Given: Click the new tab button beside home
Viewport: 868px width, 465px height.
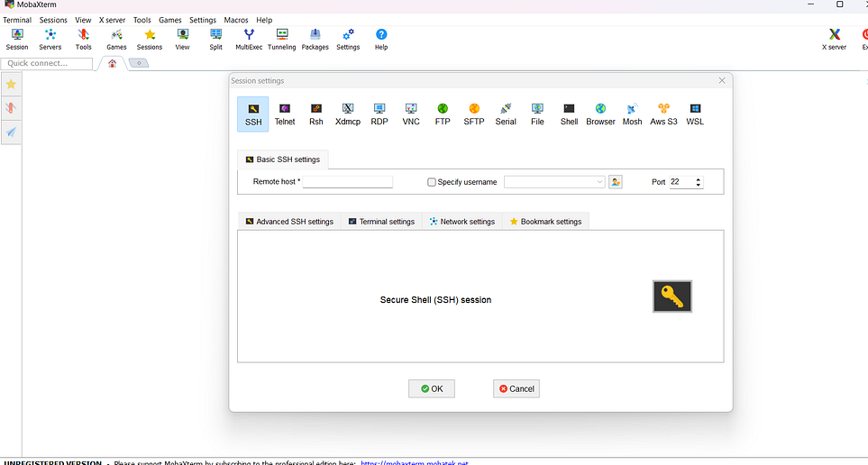Looking at the screenshot, I should 139,63.
